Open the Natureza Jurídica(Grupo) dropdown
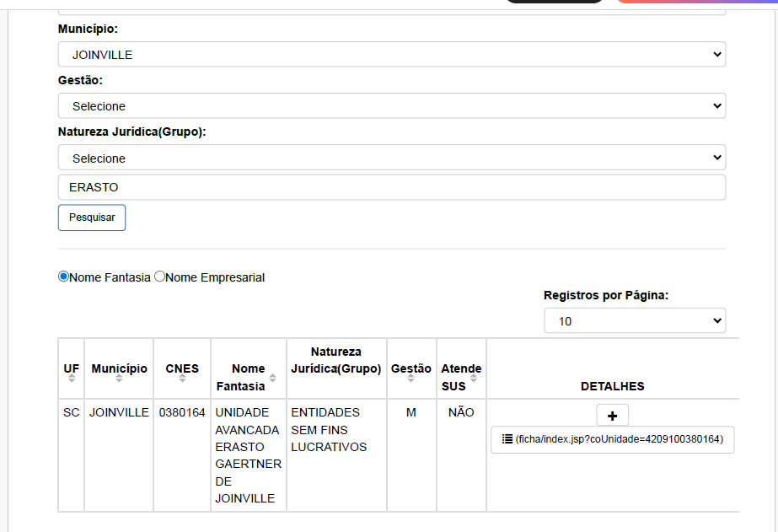Screen dimensions: 778x532 pyautogui.click(x=391, y=158)
